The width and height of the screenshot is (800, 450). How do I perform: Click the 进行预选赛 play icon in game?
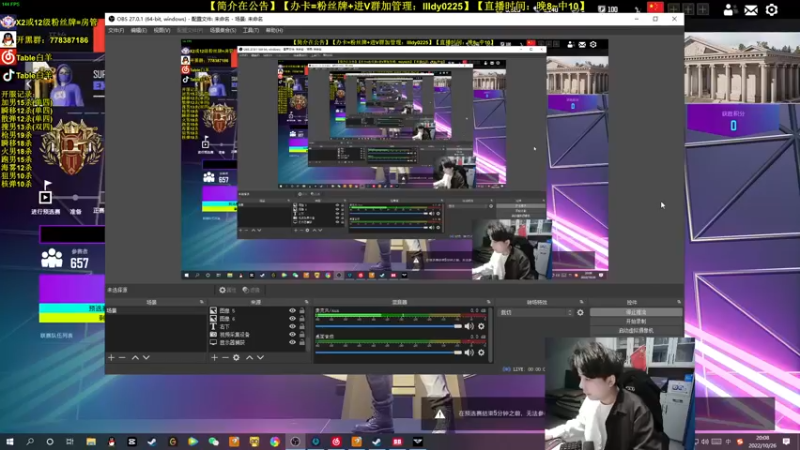point(45,197)
